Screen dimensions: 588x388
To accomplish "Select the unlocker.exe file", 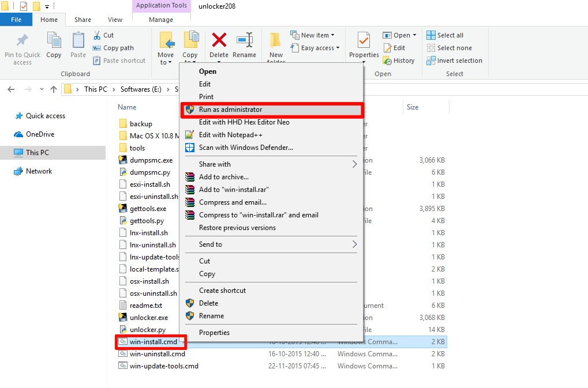I will coord(149,318).
